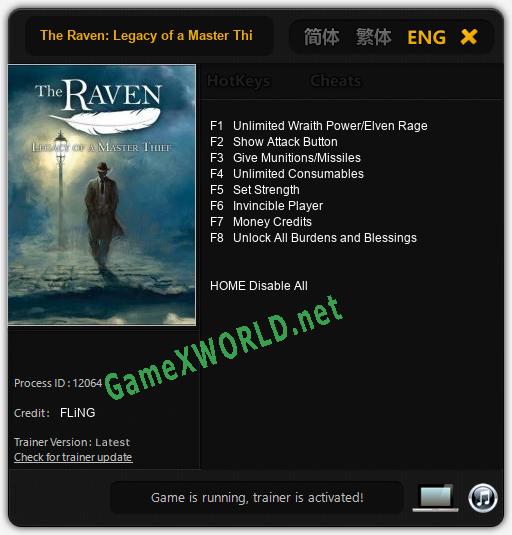Select F8 Unlock All Burdens and Blessings
512x535 pixels.
[x=313, y=238]
